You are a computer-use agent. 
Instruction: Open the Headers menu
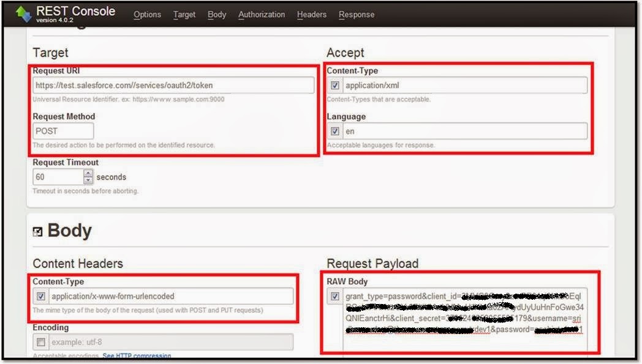[x=311, y=14]
